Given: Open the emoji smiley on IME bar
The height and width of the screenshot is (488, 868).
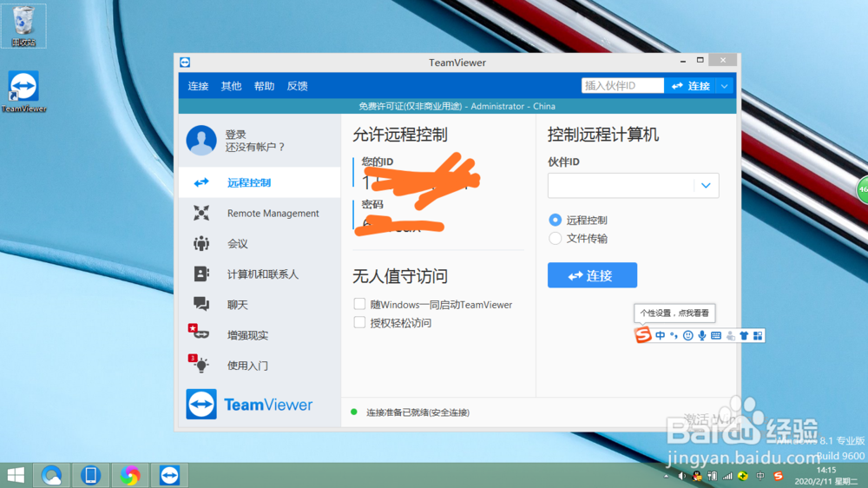Looking at the screenshot, I should (x=687, y=335).
